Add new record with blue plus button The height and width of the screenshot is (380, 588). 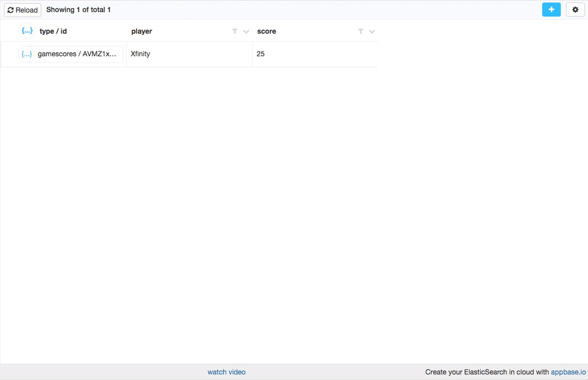[x=551, y=10]
